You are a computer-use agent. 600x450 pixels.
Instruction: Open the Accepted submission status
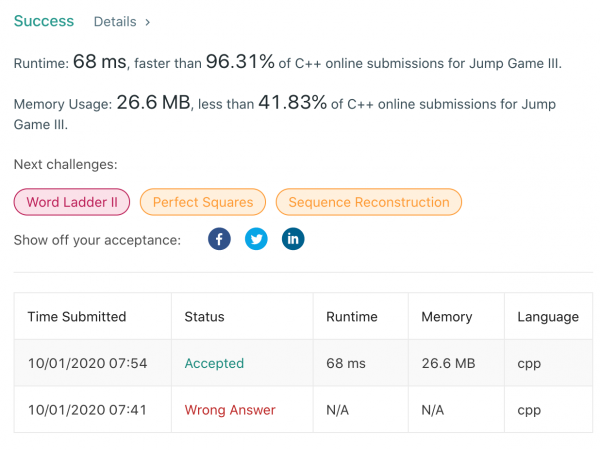pos(214,363)
